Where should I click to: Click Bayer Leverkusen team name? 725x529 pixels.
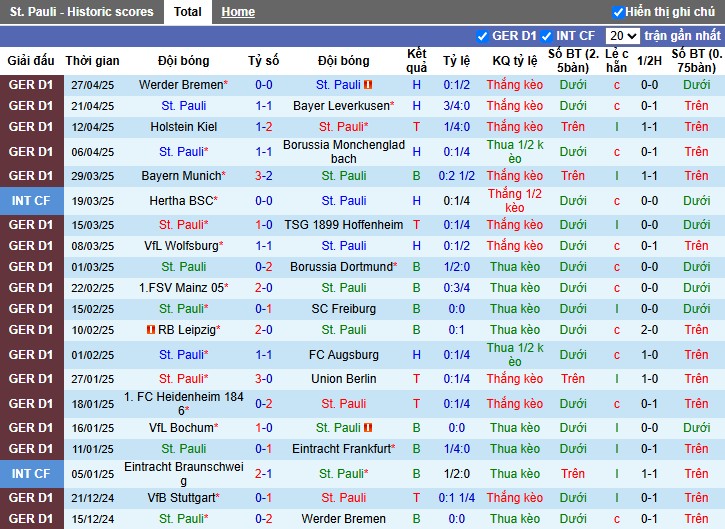click(341, 106)
